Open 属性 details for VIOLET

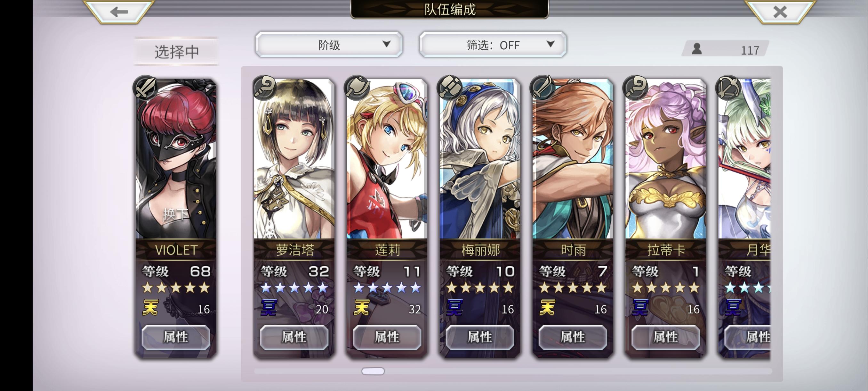click(x=176, y=337)
